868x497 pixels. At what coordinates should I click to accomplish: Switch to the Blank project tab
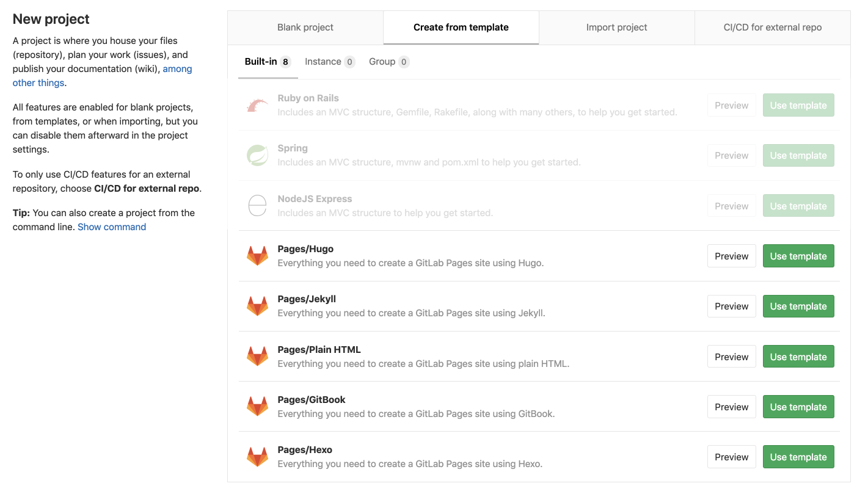[305, 27]
